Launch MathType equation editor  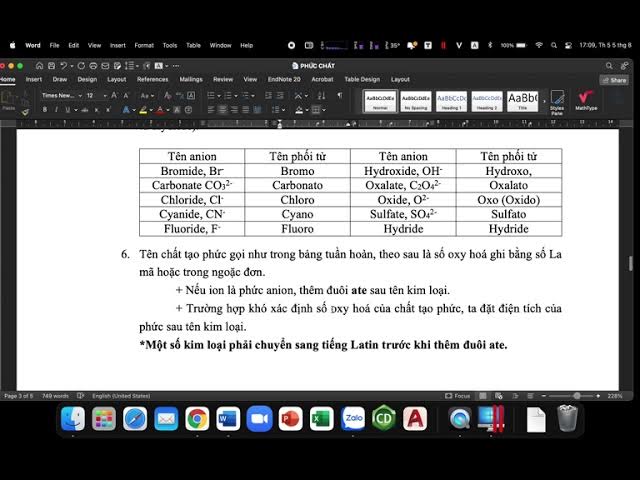click(x=586, y=101)
